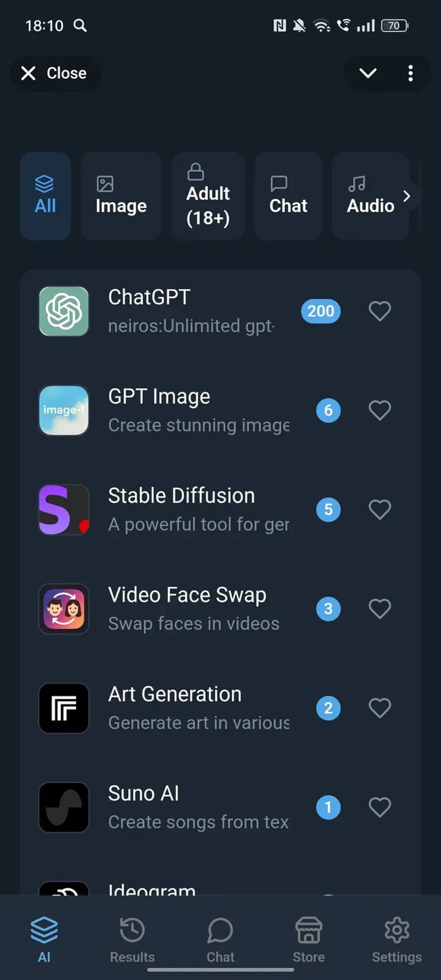441x980 pixels.
Task: Add Suno AI to favorites
Action: (x=380, y=807)
